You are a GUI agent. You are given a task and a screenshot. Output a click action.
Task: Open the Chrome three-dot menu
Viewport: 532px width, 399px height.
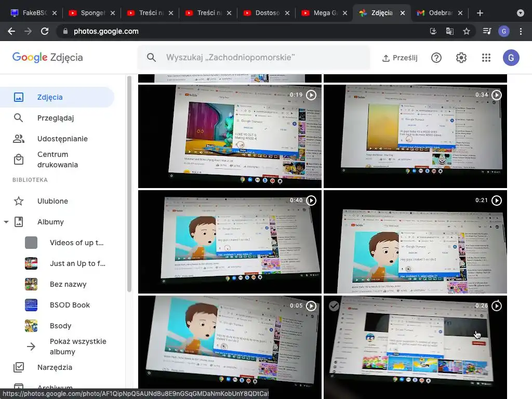(521, 31)
